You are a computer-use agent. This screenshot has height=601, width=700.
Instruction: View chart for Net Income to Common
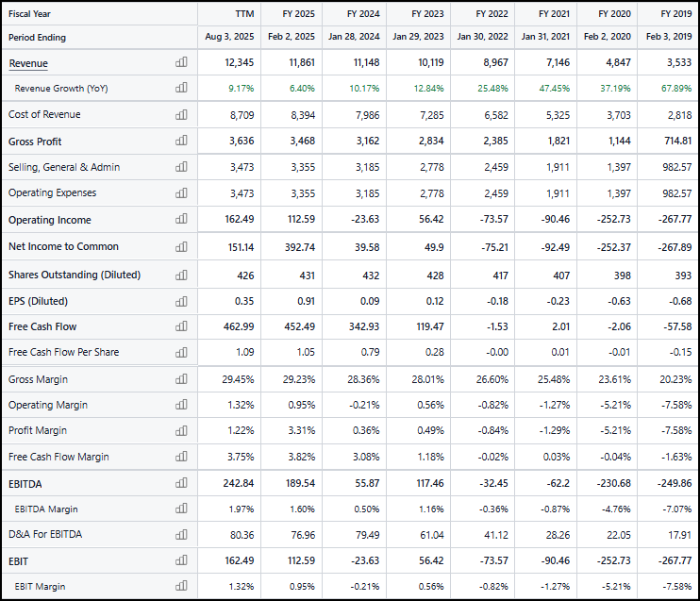tap(181, 246)
